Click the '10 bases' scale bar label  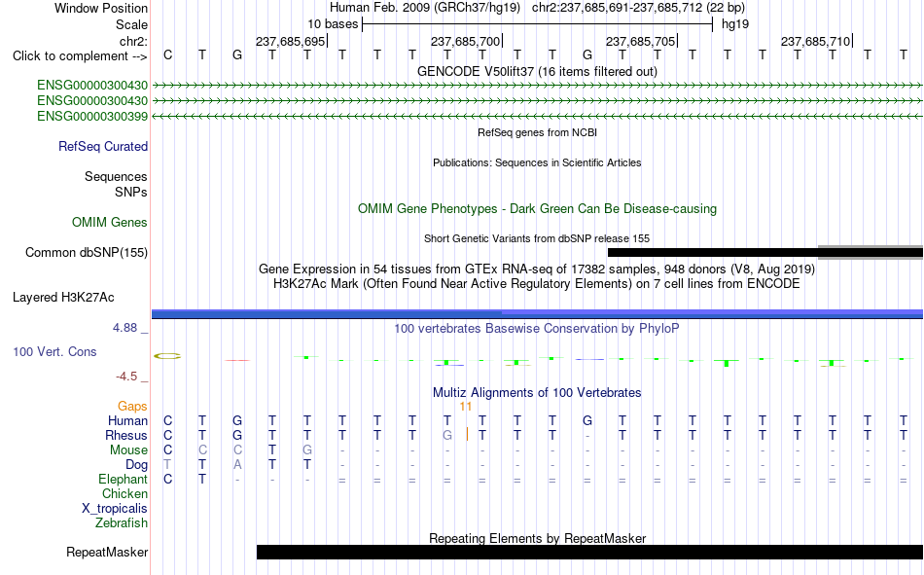pyautogui.click(x=333, y=24)
